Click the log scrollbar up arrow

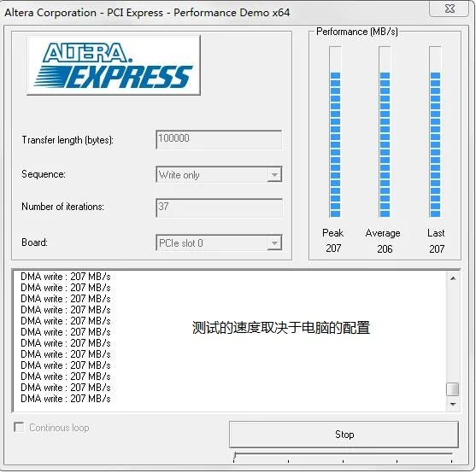(453, 278)
